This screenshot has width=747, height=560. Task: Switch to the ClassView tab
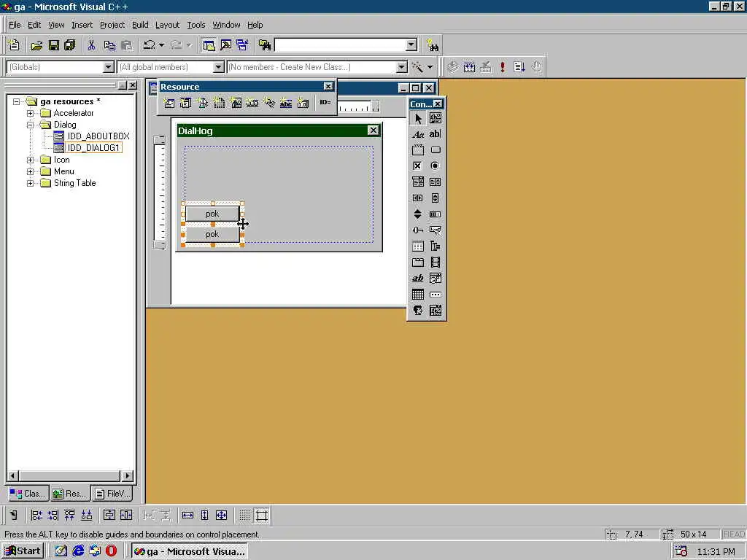(x=28, y=494)
